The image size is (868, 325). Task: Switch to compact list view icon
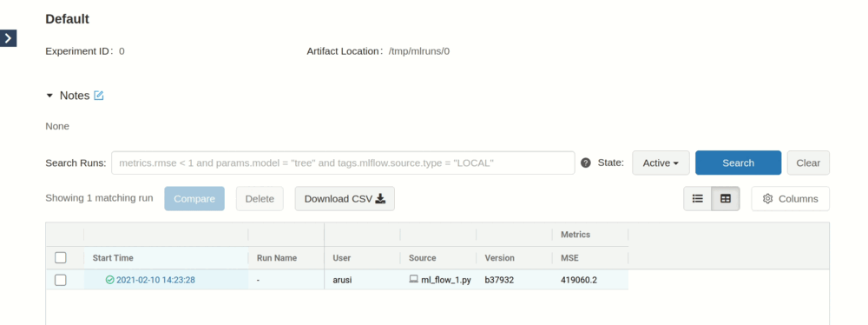tap(698, 198)
